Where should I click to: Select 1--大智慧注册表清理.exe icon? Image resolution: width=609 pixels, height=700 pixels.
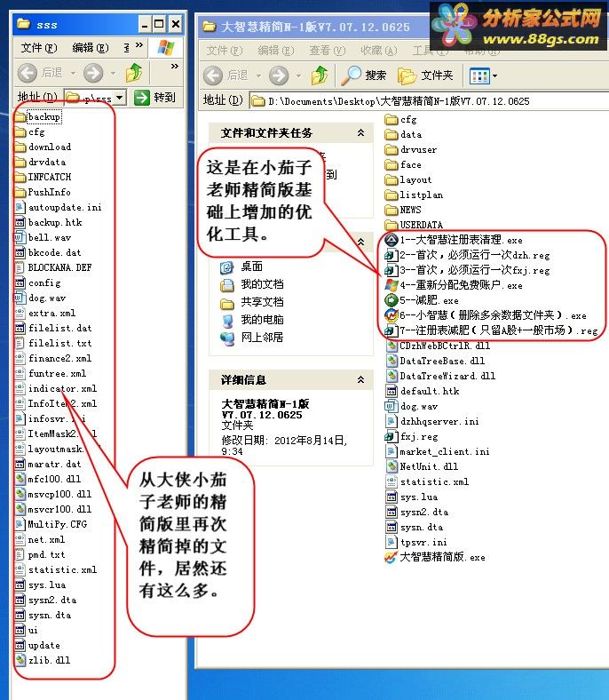tap(391, 240)
